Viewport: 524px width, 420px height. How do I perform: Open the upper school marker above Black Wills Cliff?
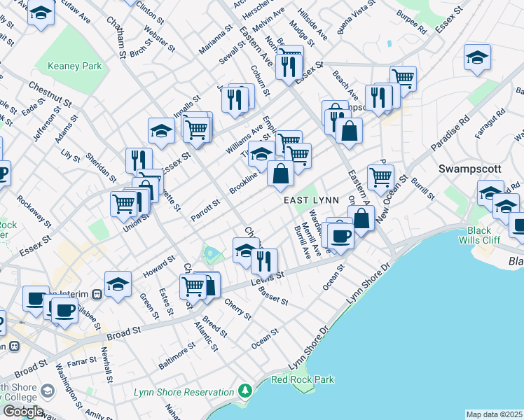[x=490, y=194]
